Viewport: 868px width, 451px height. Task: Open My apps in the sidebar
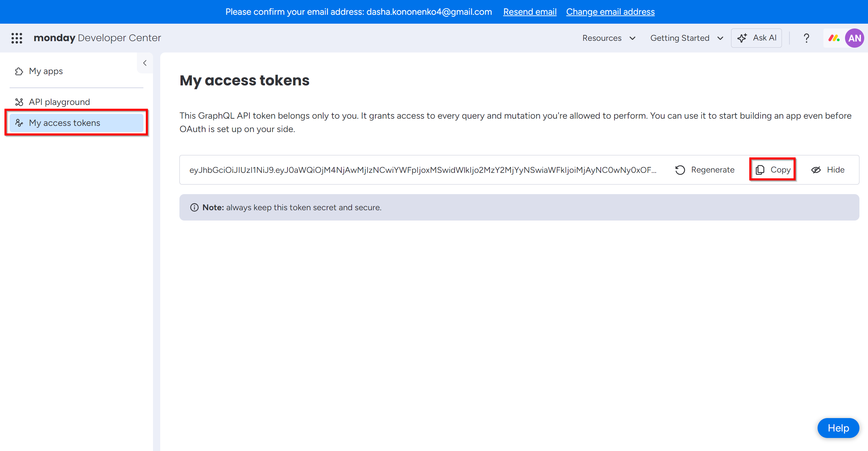coord(77,71)
